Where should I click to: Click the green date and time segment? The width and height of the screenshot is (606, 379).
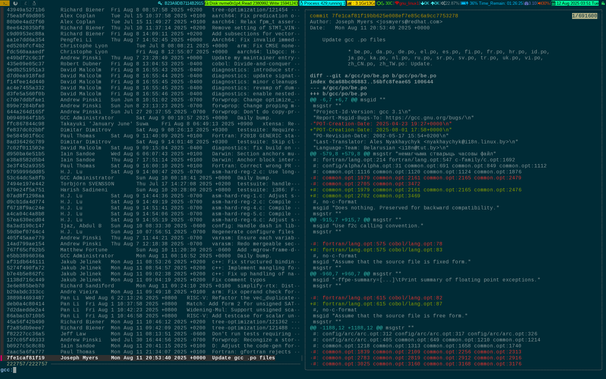coord(576,3)
